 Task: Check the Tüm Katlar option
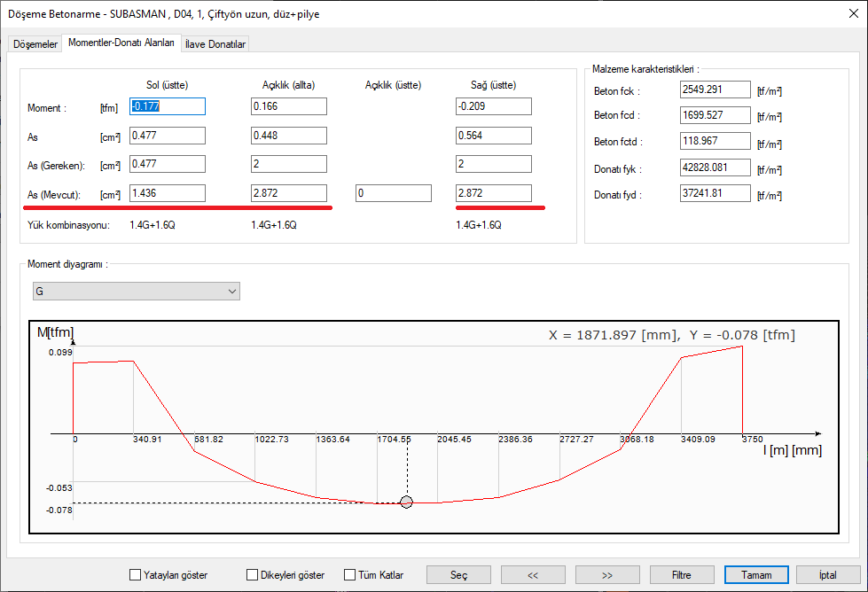pos(350,575)
